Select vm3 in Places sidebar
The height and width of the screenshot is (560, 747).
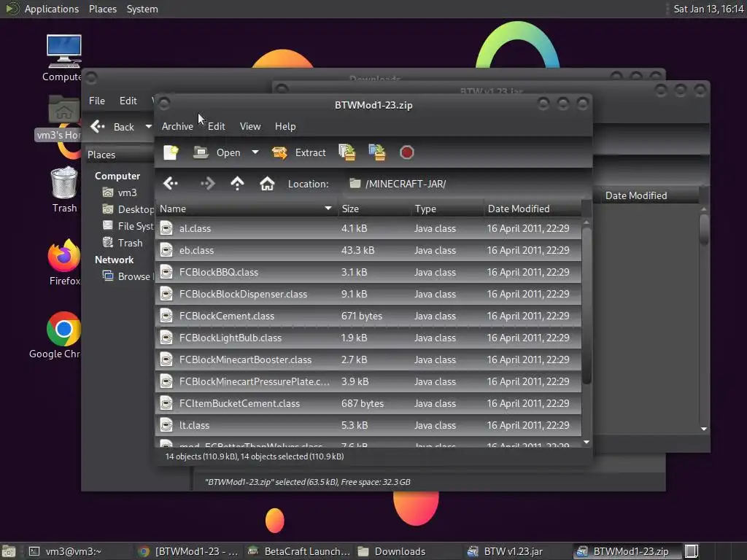coord(120,192)
